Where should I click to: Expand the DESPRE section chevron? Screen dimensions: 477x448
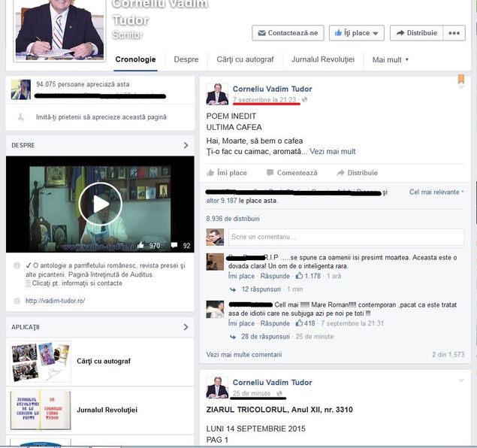pyautogui.click(x=186, y=146)
